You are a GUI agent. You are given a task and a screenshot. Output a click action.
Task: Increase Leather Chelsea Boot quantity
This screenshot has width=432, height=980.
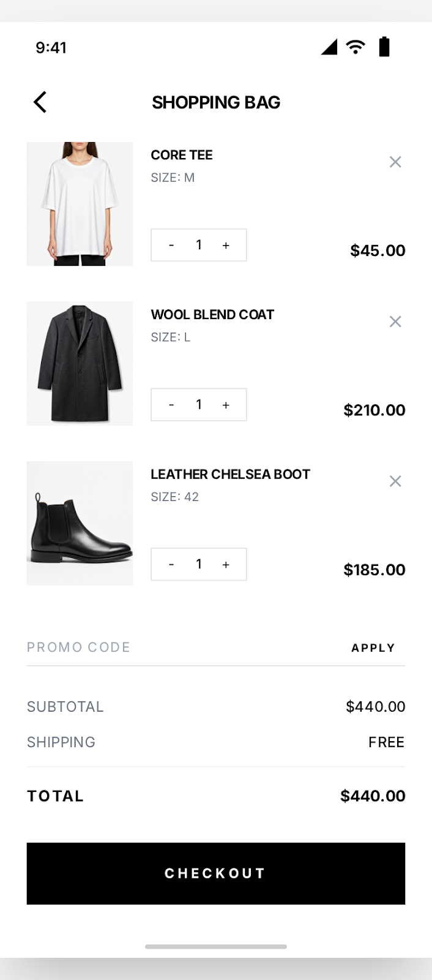click(x=226, y=564)
